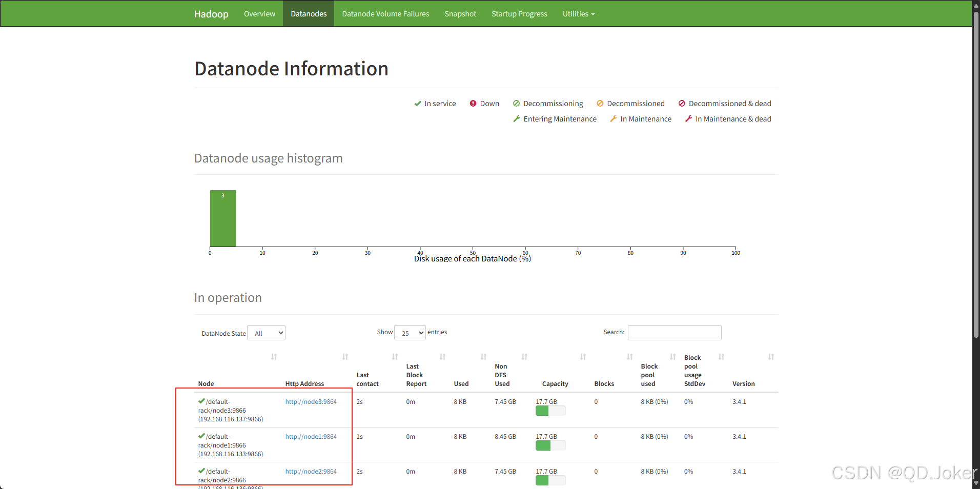Click the In Maintenance orange wrench icon

[613, 119]
